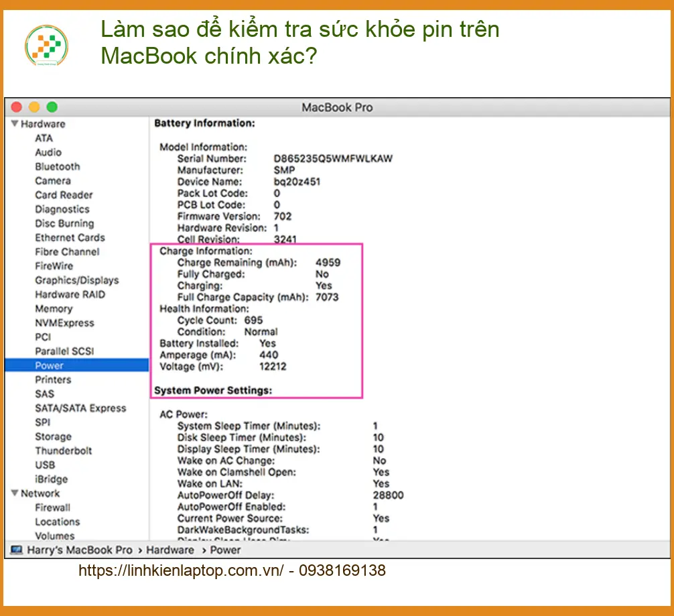
Task: Open FireWire hardware info
Action: point(54,266)
